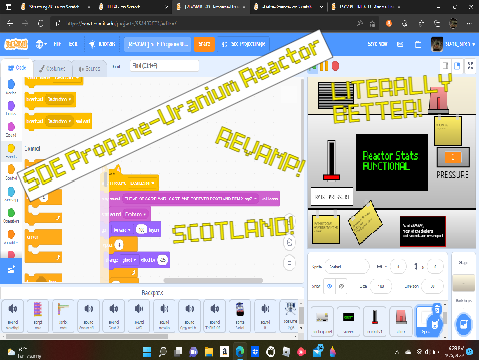
Task: Click the orange Share button
Action: [204, 44]
